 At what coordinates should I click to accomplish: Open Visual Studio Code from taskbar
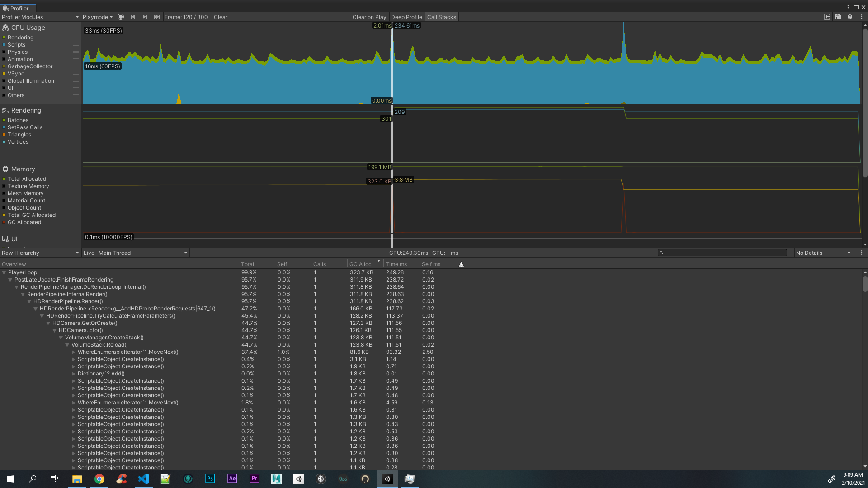pyautogui.click(x=144, y=479)
